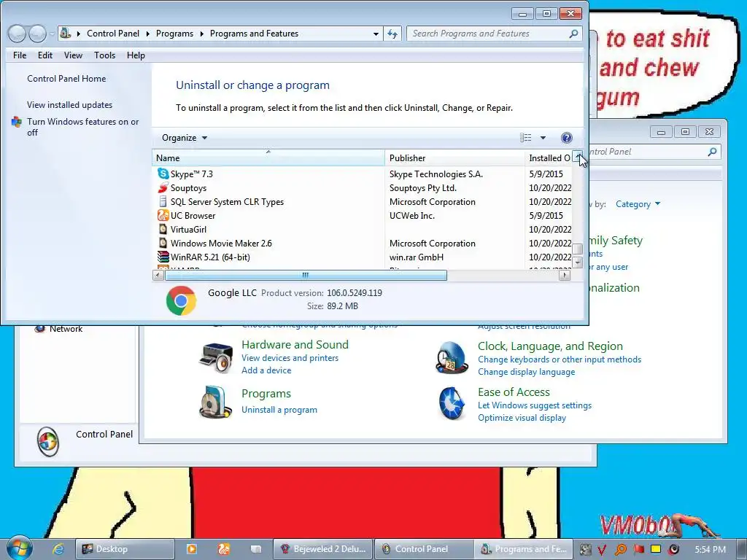Click the Desktop taskbar button
This screenshot has width=747, height=560.
coord(125,549)
